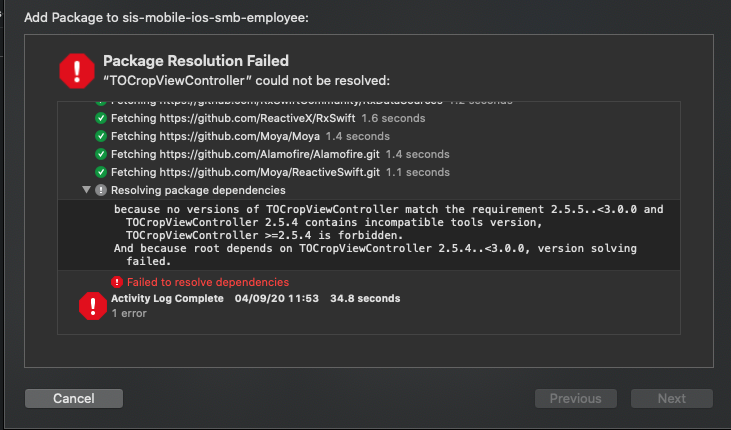Click the TOCropViewController could not be resolved text

(246, 81)
